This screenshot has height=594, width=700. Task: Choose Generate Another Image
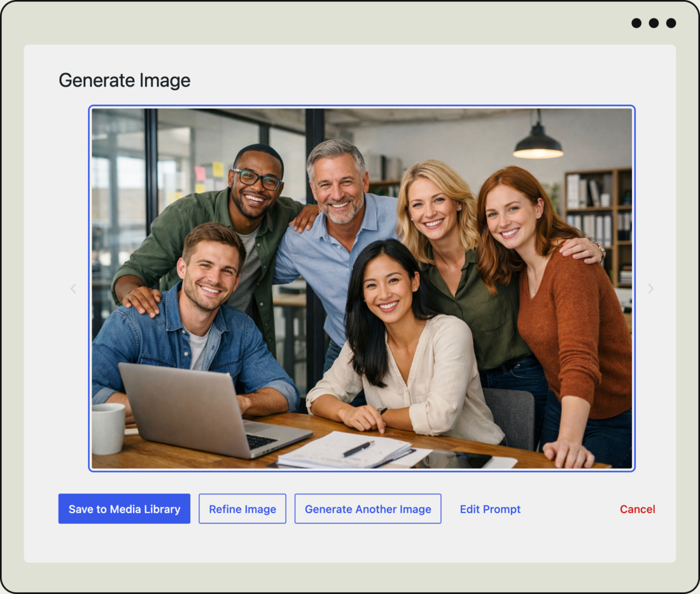pos(368,509)
